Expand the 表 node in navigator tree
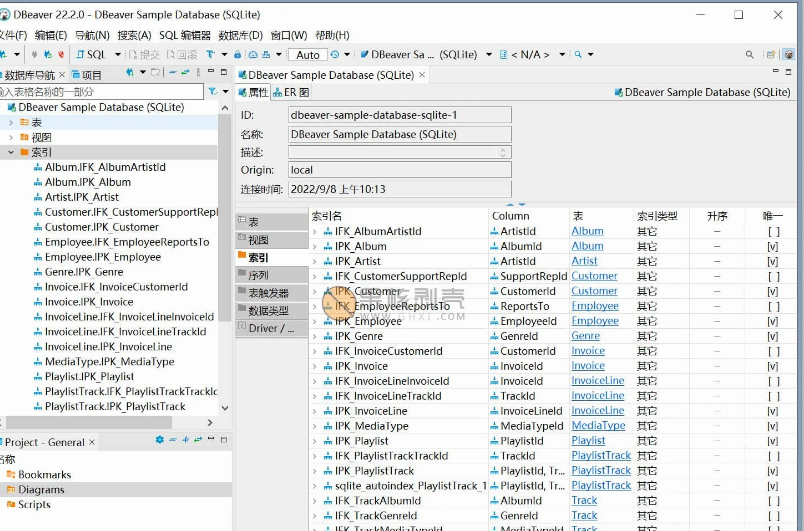Screen dimensions: 804x531 11,122
